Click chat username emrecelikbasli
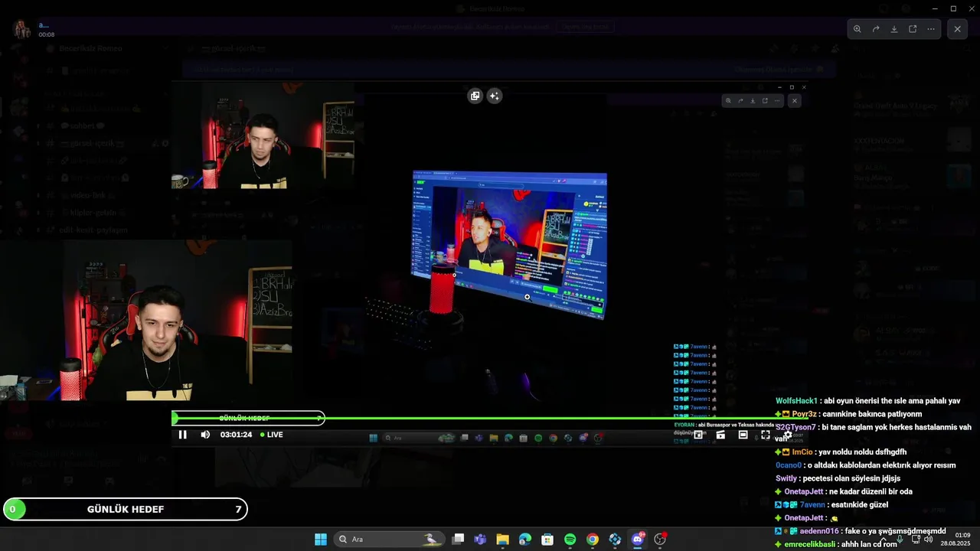The width and height of the screenshot is (980, 551). point(810,544)
